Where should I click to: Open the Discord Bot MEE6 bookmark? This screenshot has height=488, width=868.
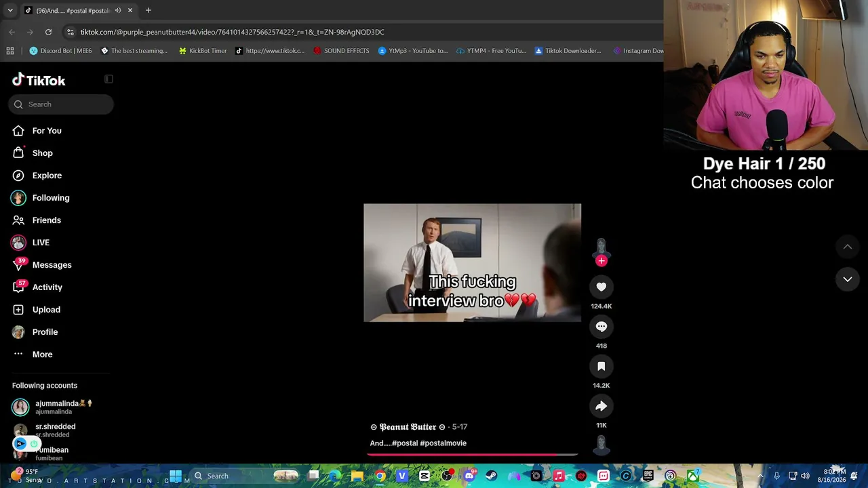(x=60, y=51)
